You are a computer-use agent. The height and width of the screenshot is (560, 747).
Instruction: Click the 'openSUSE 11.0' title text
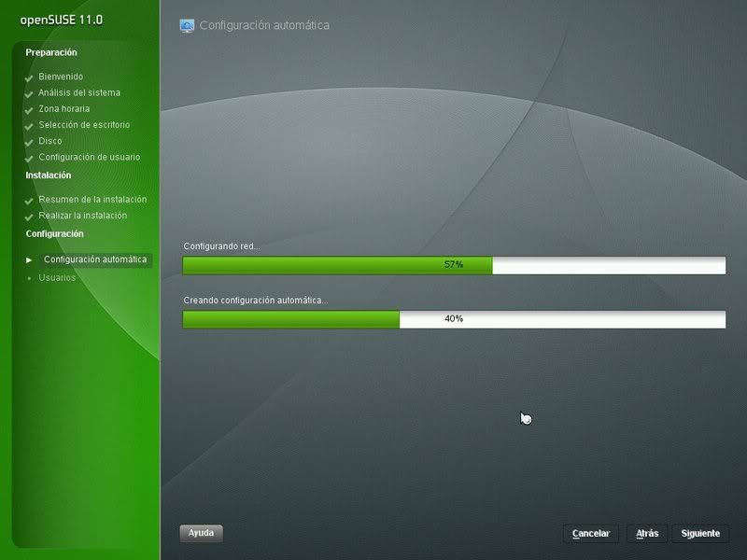coord(62,20)
